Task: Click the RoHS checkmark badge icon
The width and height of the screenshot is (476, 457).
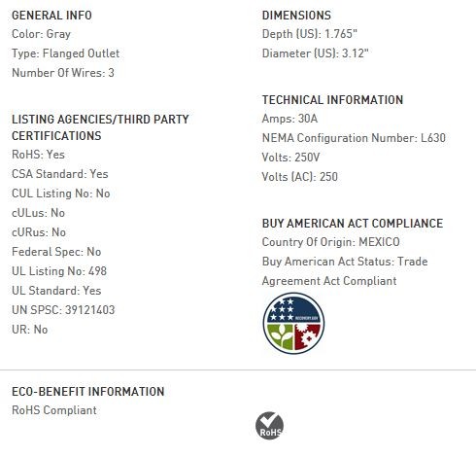Action: pyautogui.click(x=269, y=426)
